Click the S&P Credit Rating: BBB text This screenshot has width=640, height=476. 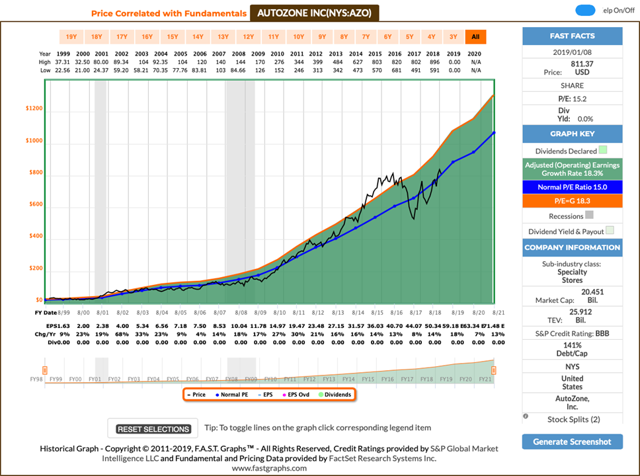click(x=572, y=334)
